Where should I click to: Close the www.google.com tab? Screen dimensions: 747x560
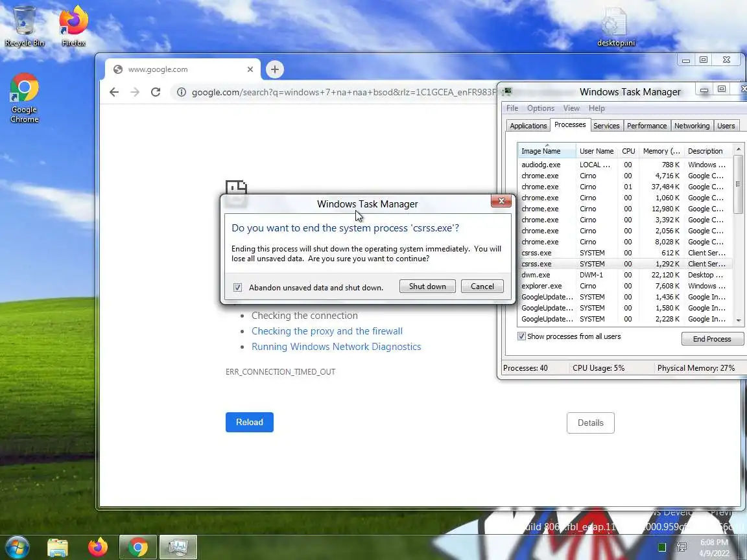tap(250, 69)
